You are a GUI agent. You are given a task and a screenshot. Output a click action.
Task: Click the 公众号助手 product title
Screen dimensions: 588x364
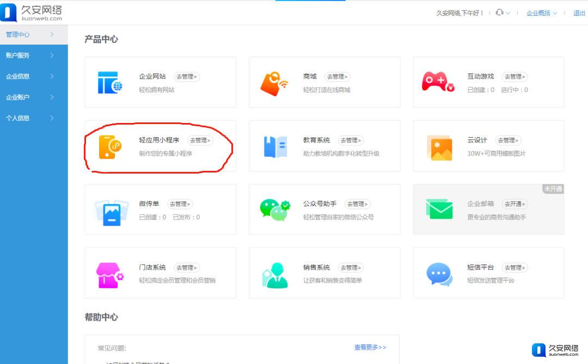click(320, 203)
